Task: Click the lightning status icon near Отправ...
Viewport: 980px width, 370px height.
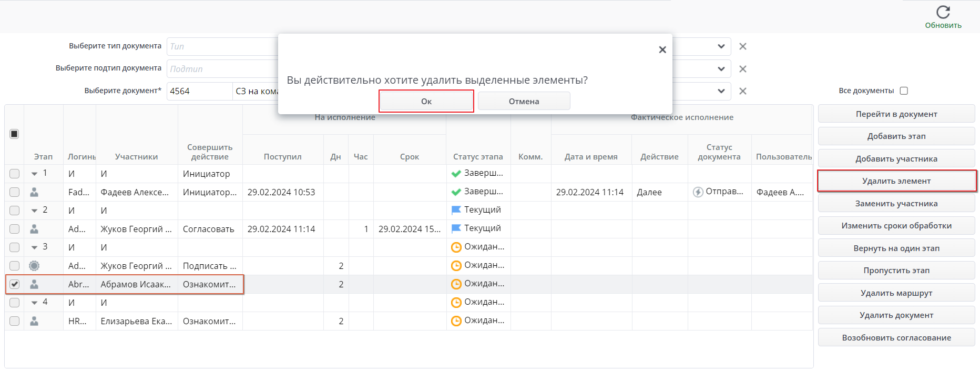Action: (x=698, y=192)
